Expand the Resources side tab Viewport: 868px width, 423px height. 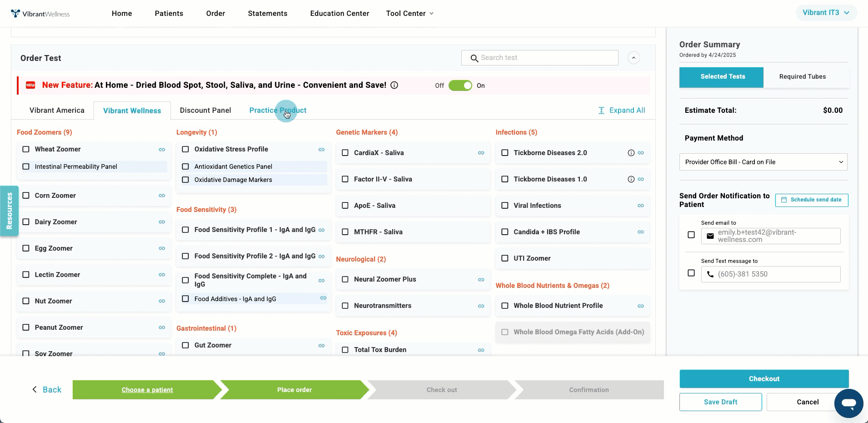click(9, 211)
